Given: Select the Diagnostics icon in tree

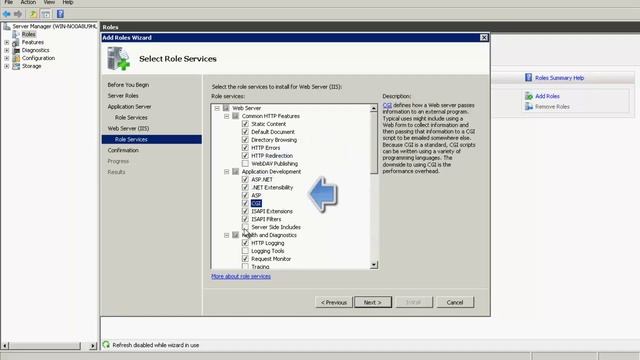Looking at the screenshot, I should (16, 50).
